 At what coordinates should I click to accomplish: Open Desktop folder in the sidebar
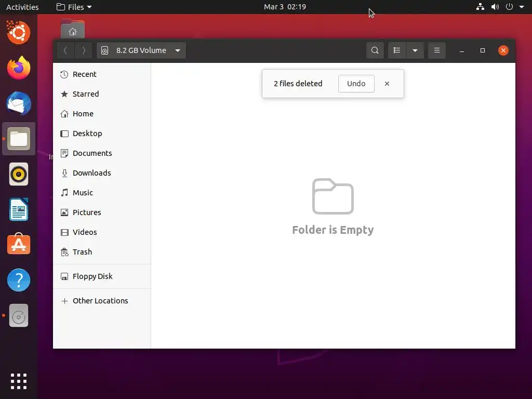click(102, 134)
